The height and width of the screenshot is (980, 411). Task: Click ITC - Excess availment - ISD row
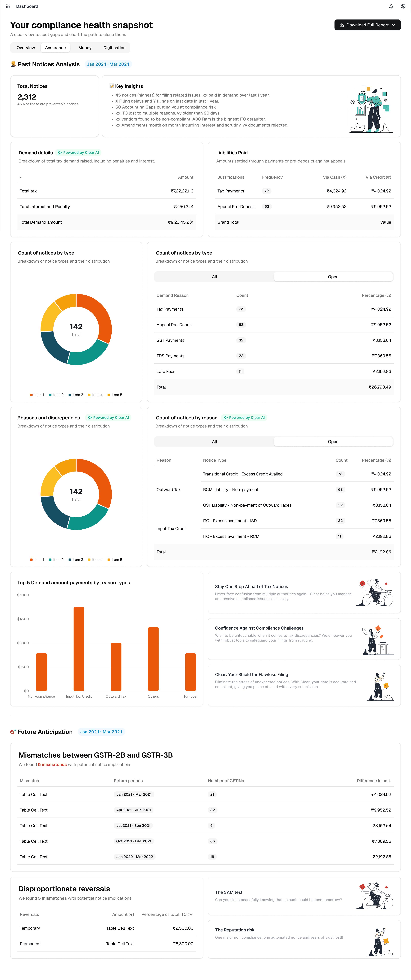297,521
